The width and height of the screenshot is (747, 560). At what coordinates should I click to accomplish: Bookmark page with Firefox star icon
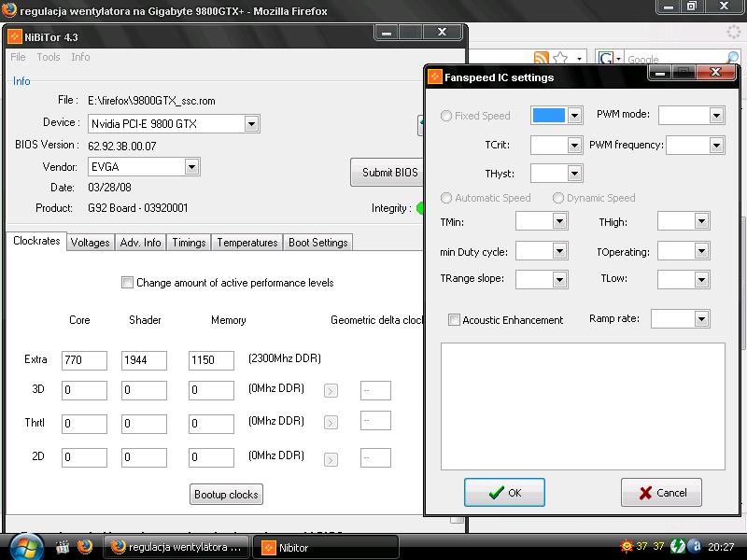point(561,58)
